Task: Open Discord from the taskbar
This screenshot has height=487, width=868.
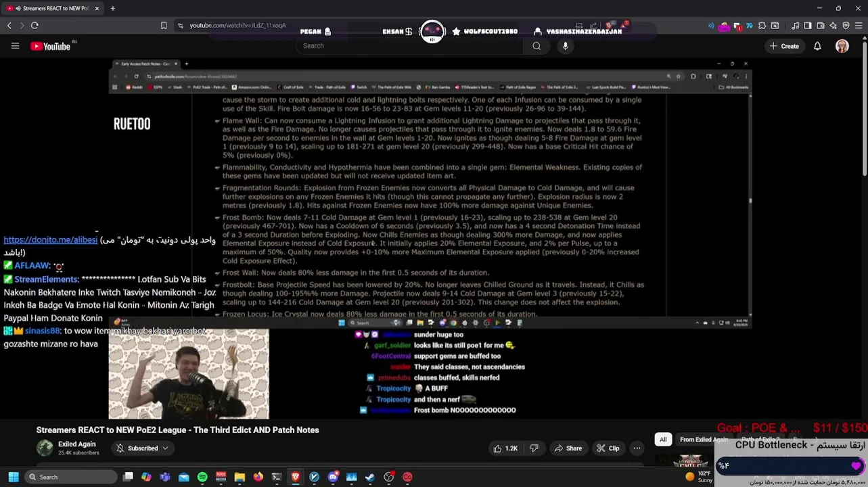Action: 333,478
